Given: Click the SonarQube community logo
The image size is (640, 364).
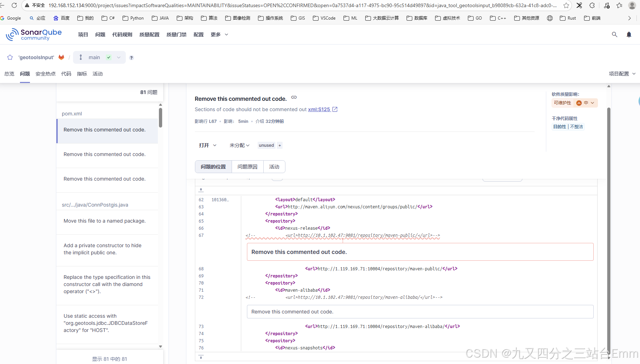Looking at the screenshot, I should point(34,35).
